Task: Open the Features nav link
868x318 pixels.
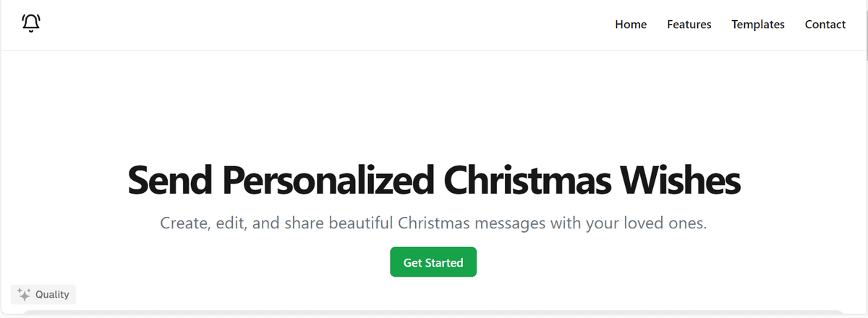Action: pos(689,25)
